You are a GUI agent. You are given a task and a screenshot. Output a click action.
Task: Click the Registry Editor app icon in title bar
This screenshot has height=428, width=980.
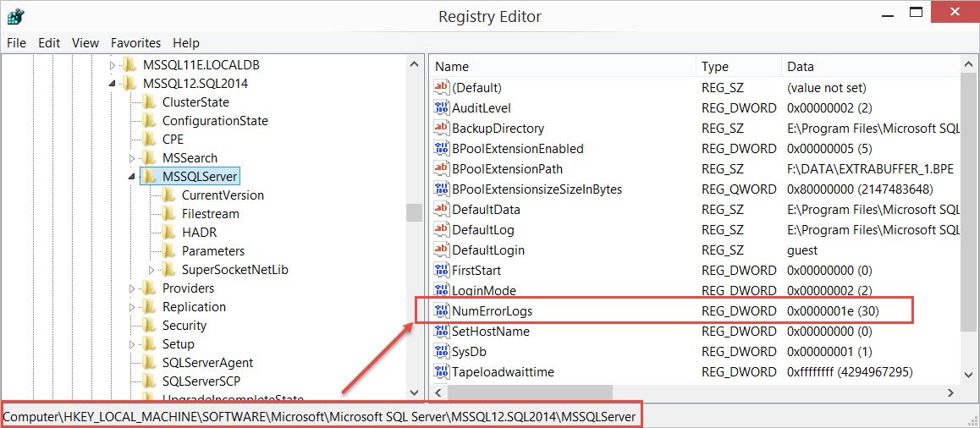pos(16,15)
